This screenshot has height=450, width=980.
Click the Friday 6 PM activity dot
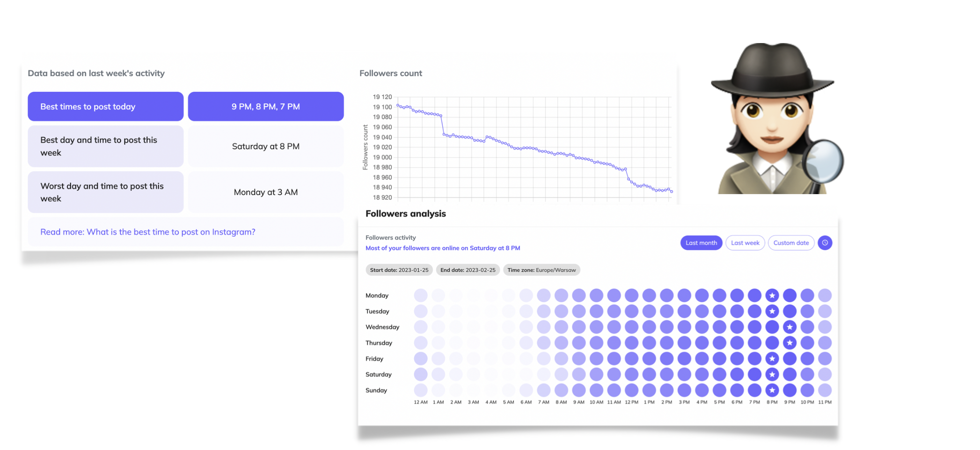[737, 359]
